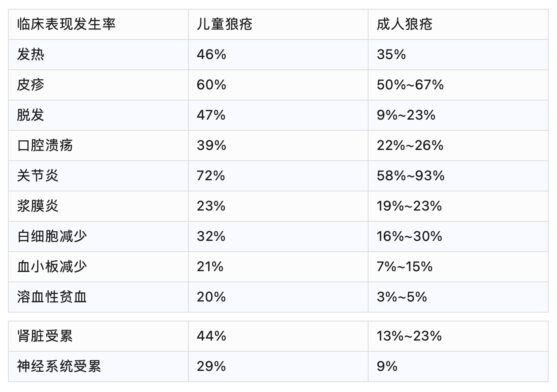This screenshot has height=392, width=557.
Task: Click the 16%~30% cell
Action: [409, 236]
